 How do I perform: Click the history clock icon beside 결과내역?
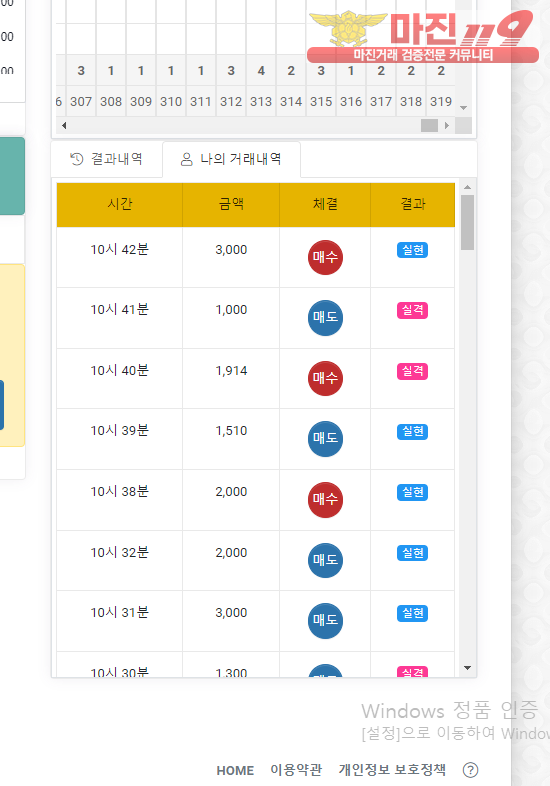76,159
